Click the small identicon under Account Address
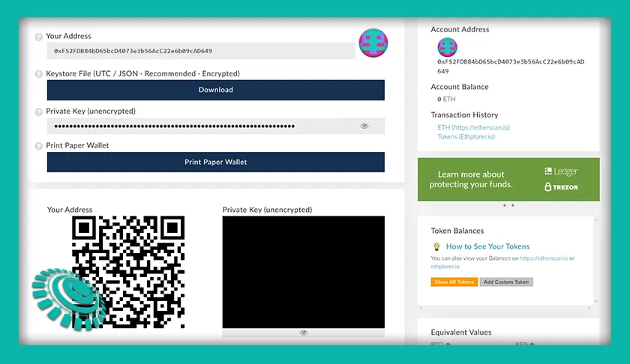The width and height of the screenshot is (630, 364). point(447,47)
